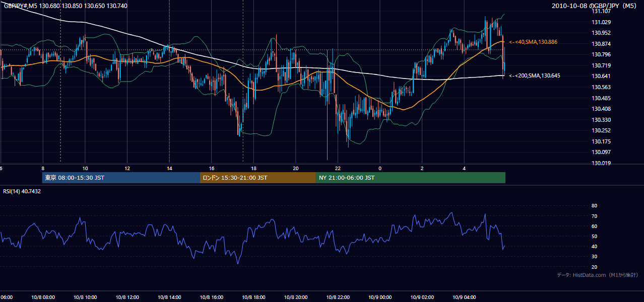Click hour tick 10 below the price chart
Screen dimensions: 644x302
(x=85, y=168)
